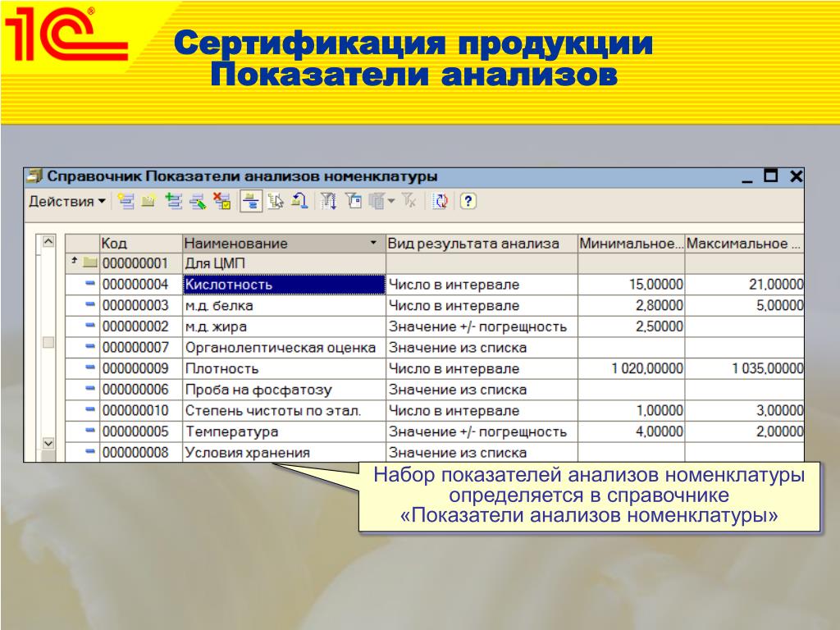Click the vertical scrollbar thumb
Screen dimensions: 840x630
click(x=48, y=342)
